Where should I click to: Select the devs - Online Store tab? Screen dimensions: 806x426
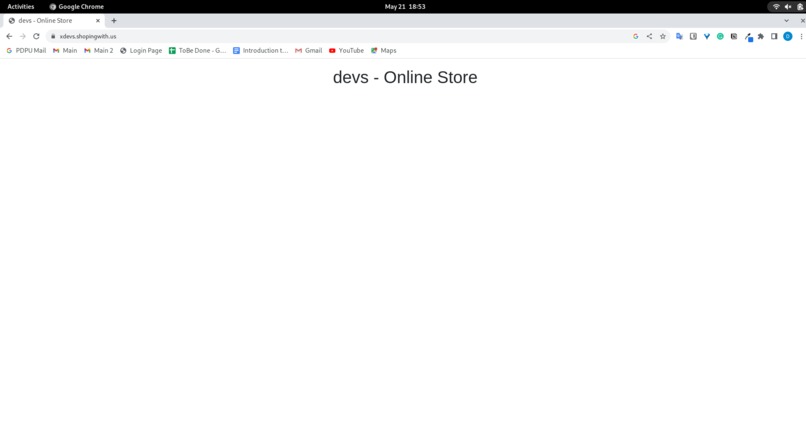pos(54,21)
